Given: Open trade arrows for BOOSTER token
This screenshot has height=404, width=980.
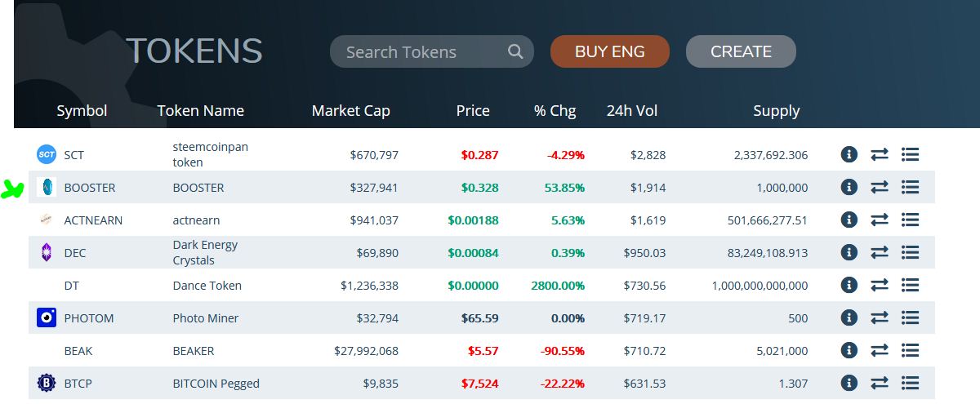Looking at the screenshot, I should [x=880, y=187].
